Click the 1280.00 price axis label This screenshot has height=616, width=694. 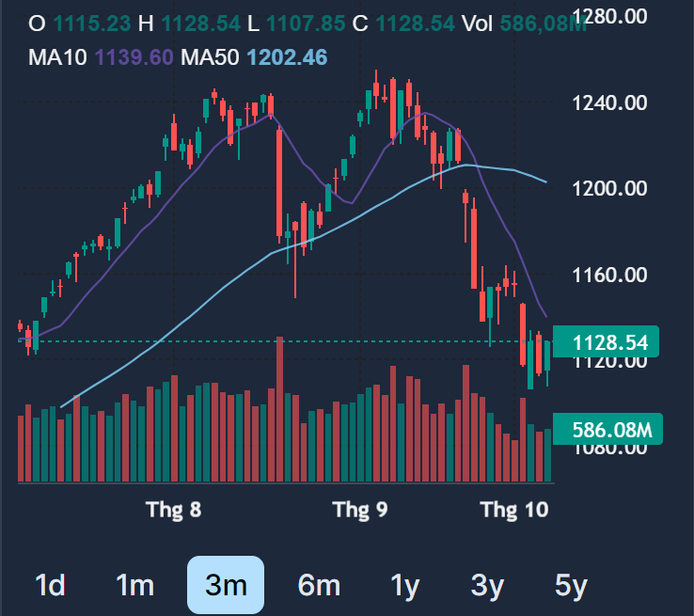tap(612, 16)
